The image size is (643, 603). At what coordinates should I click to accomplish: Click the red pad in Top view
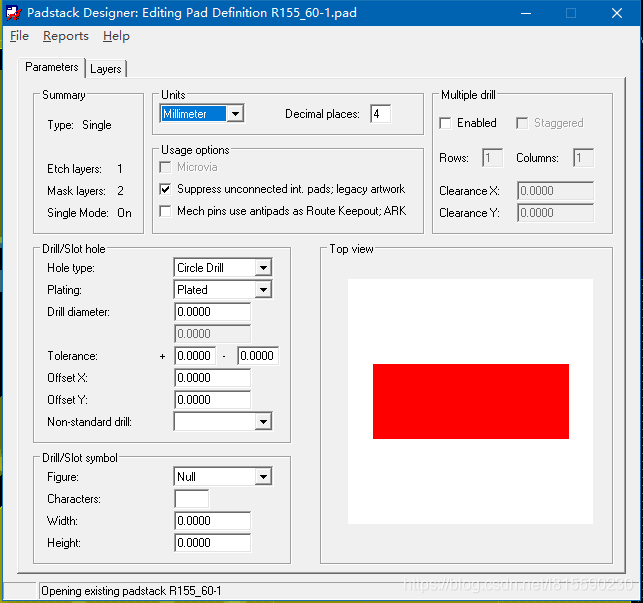click(x=471, y=402)
